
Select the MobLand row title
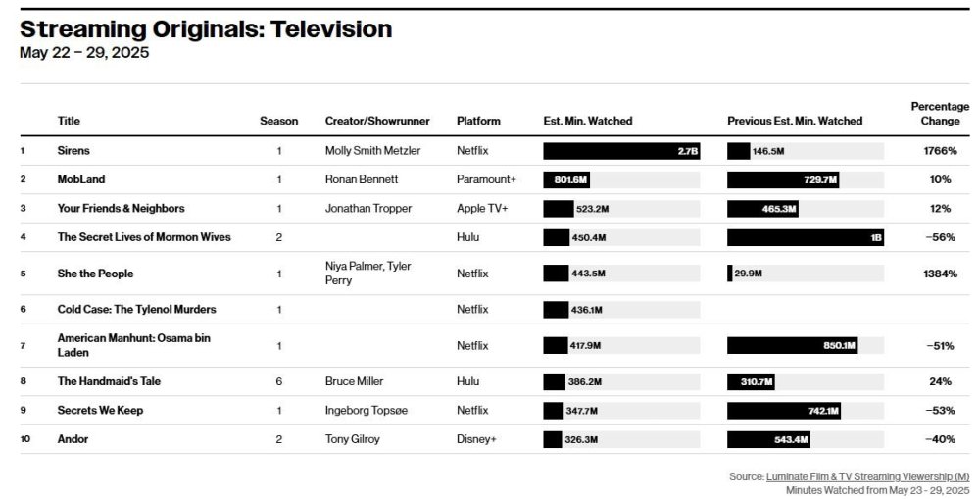click(x=81, y=179)
